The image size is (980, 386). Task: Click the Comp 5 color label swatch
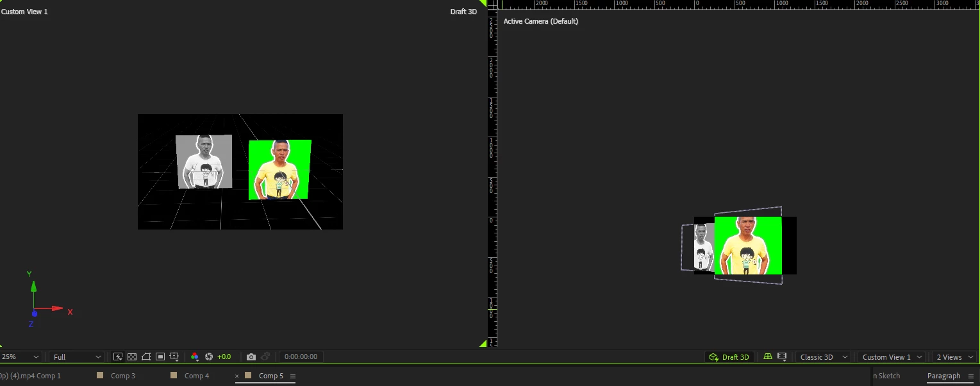coord(248,376)
